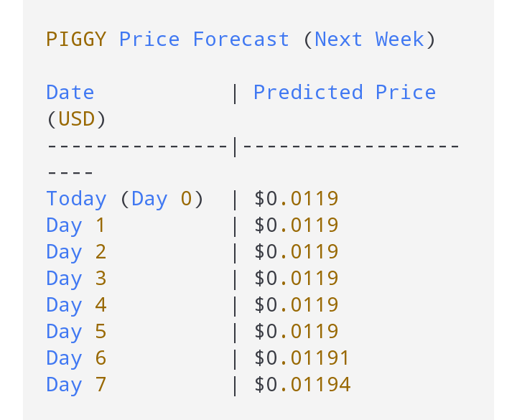The height and width of the screenshot is (420, 517).
Task: Click the "Next Week" text in the title
Action: (x=368, y=39)
